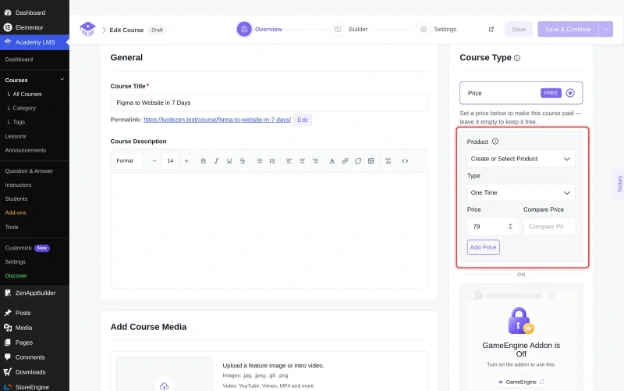Apply italic formatting in the editor
This screenshot has width=624, height=391.
pyautogui.click(x=216, y=161)
